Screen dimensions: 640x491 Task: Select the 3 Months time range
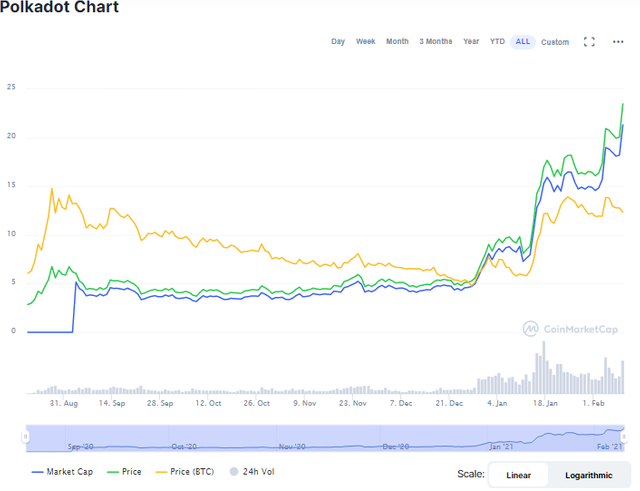point(436,42)
